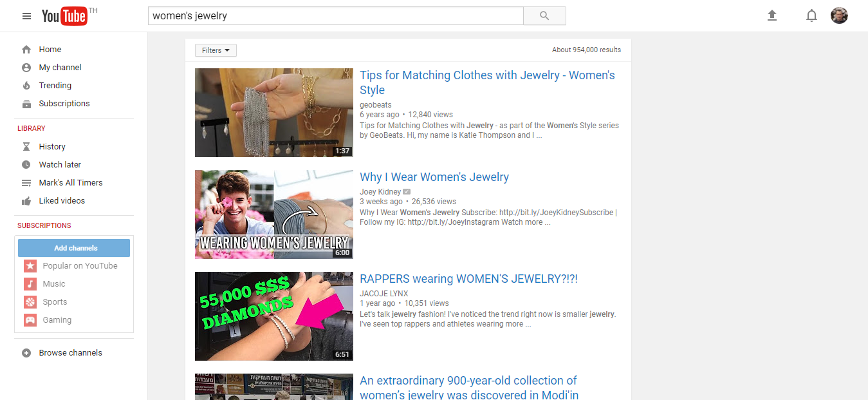Open the user account avatar
868x400 pixels.
(839, 15)
